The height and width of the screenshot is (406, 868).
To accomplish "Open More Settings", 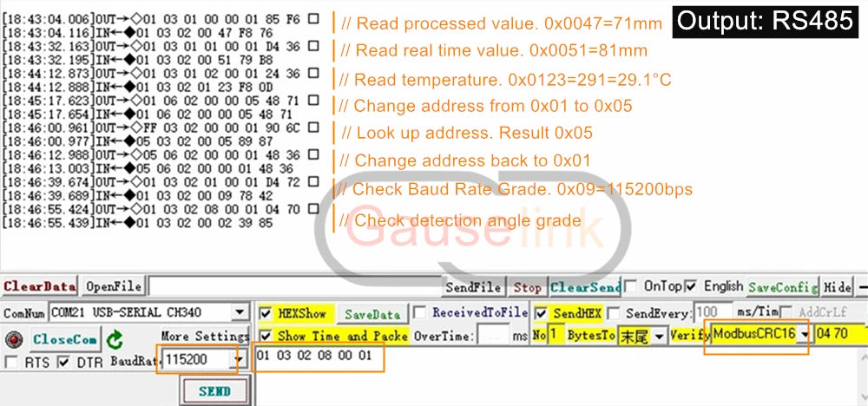I will click(205, 336).
